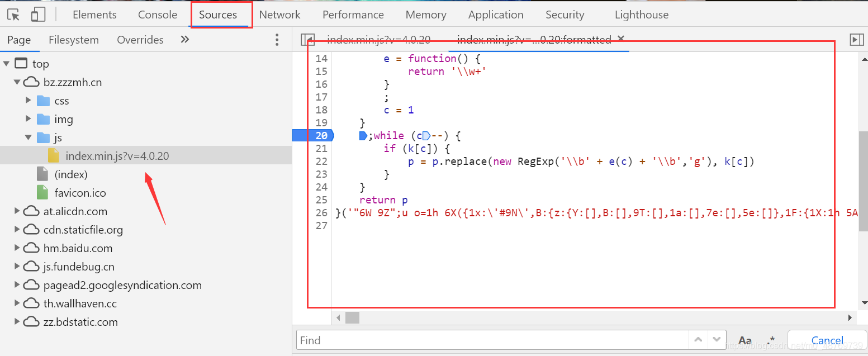Open the Application tab

[496, 15]
